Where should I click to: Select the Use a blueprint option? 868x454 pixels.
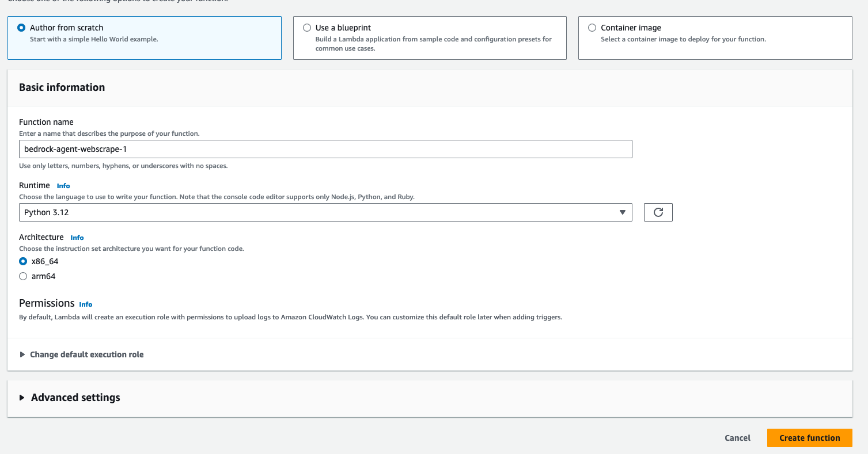[x=307, y=28]
